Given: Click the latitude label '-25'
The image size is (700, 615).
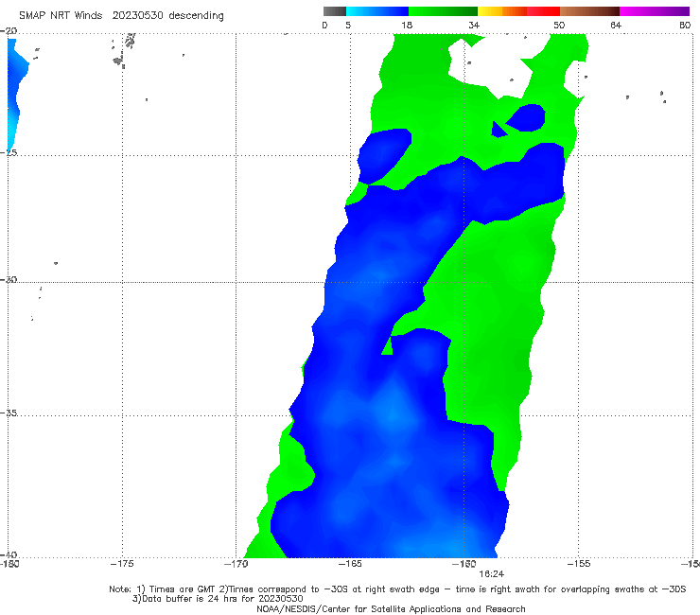Looking at the screenshot, I should pyautogui.click(x=9, y=152).
